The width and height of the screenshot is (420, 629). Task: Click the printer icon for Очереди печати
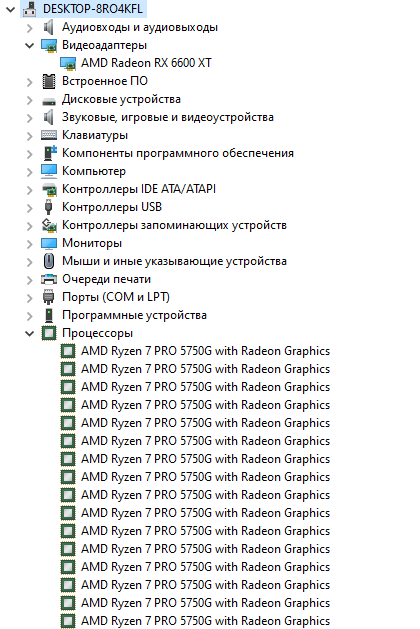tap(49, 279)
